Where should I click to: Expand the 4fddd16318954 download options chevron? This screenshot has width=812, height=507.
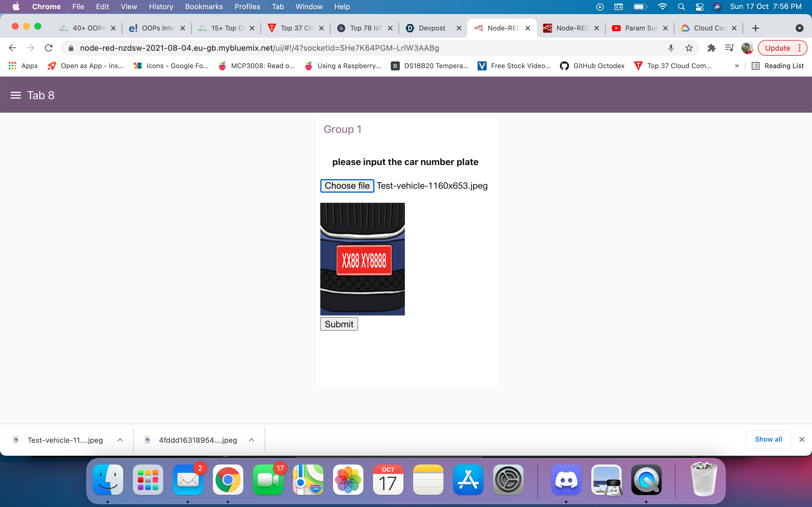point(251,440)
